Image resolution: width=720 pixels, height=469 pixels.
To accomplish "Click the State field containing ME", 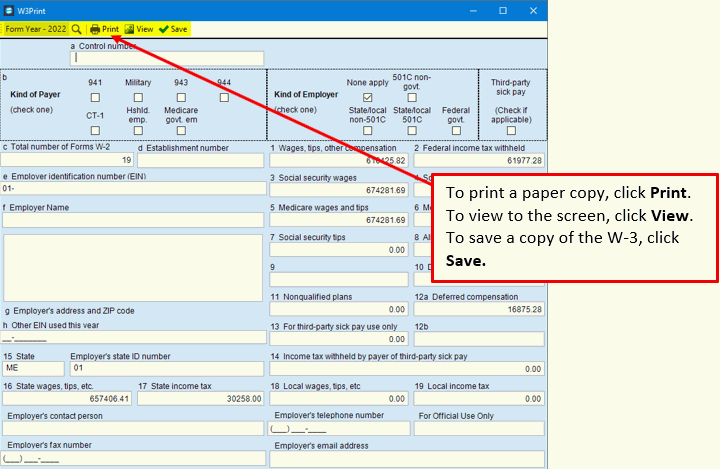I will pyautogui.click(x=33, y=368).
